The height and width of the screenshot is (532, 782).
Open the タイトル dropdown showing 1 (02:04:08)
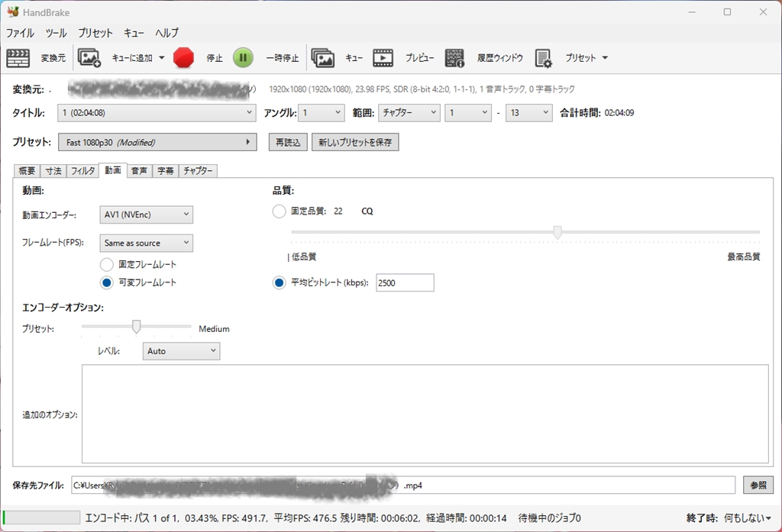point(157,113)
